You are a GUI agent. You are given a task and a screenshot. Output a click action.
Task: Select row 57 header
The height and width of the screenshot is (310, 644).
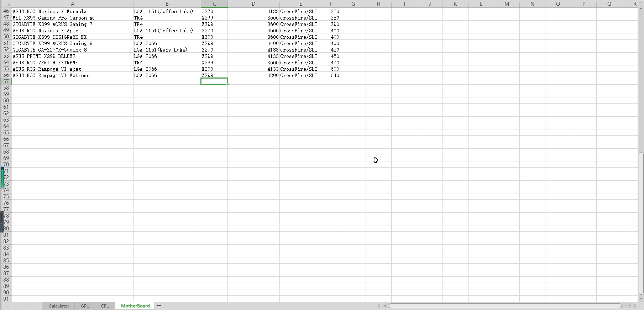coord(6,81)
